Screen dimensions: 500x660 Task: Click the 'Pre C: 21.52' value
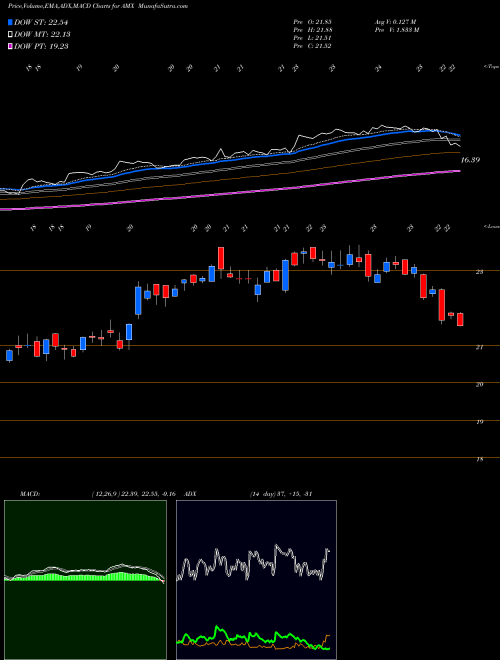click(312, 46)
